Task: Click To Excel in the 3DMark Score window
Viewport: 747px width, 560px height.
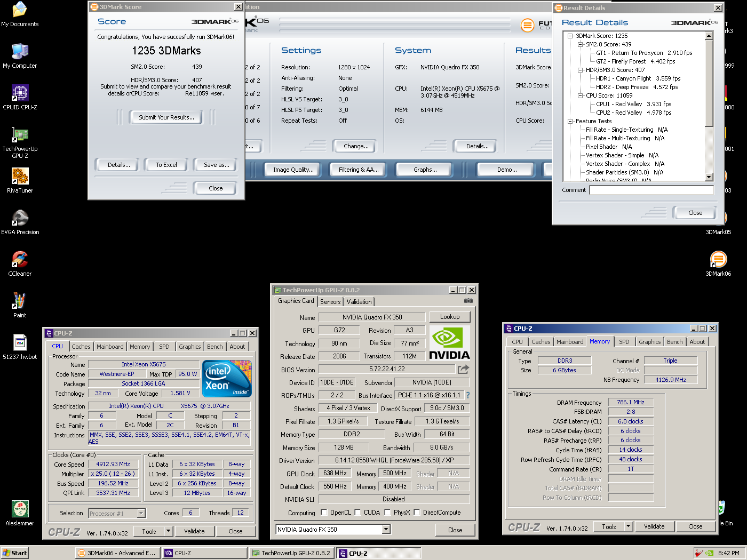Action: 166,165
